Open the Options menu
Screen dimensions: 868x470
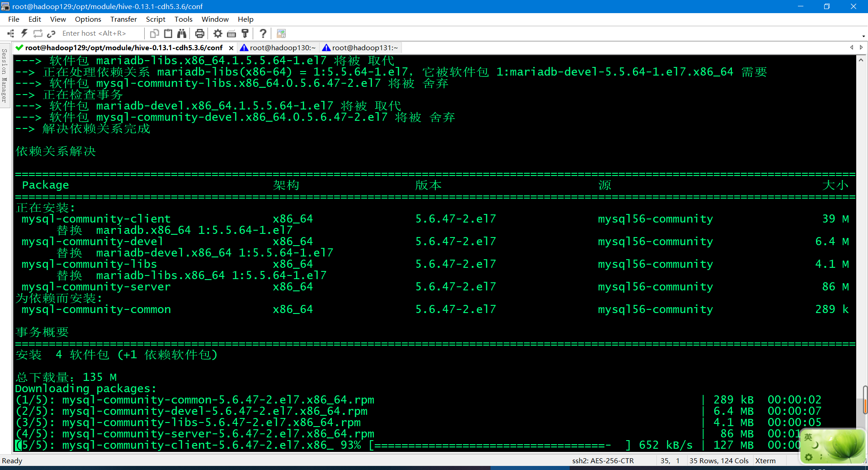(88, 19)
